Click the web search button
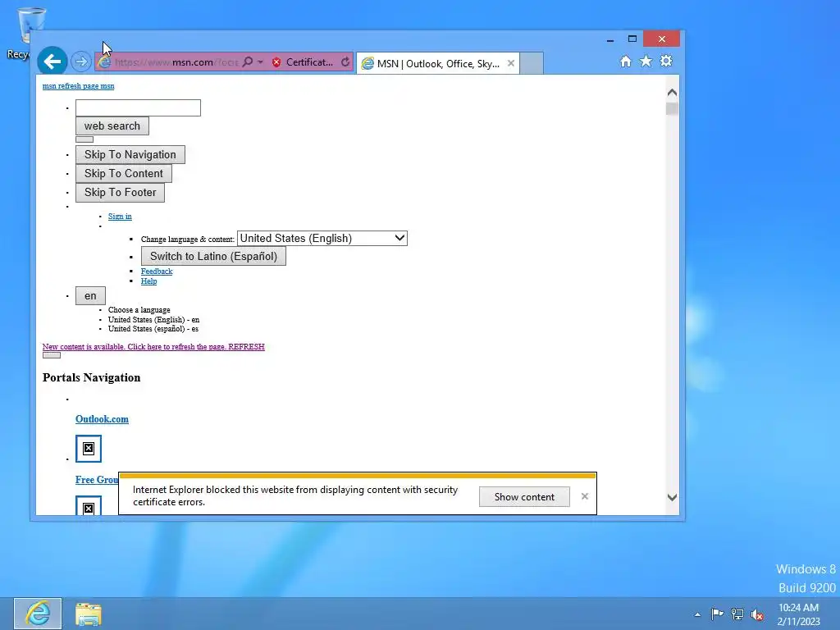The image size is (840, 630). (x=112, y=126)
